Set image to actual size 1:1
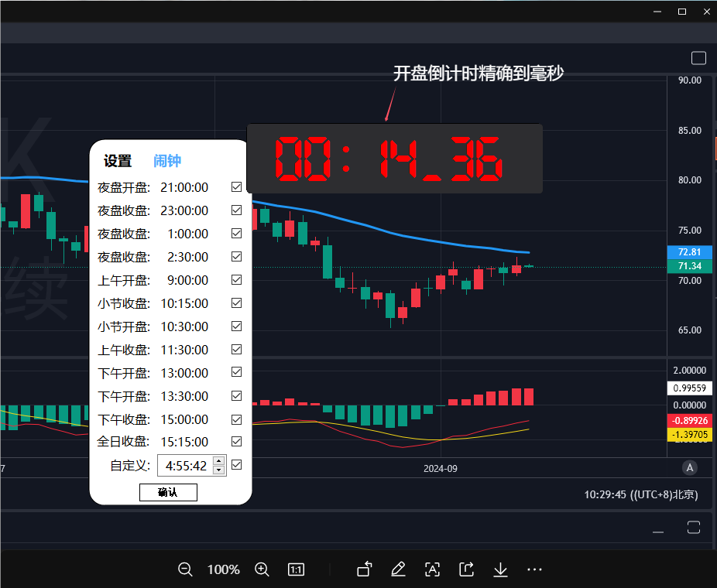This screenshot has height=588, width=717. click(x=296, y=569)
